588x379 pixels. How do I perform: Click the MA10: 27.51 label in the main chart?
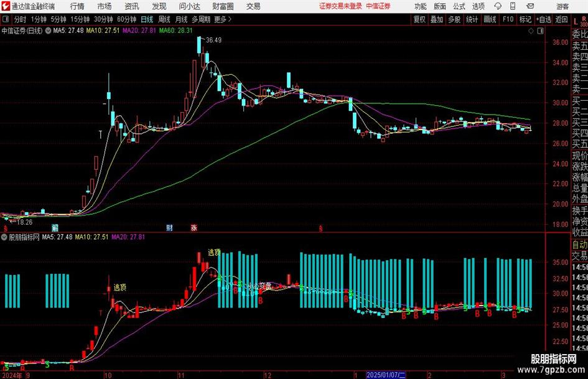pyautogui.click(x=103, y=30)
